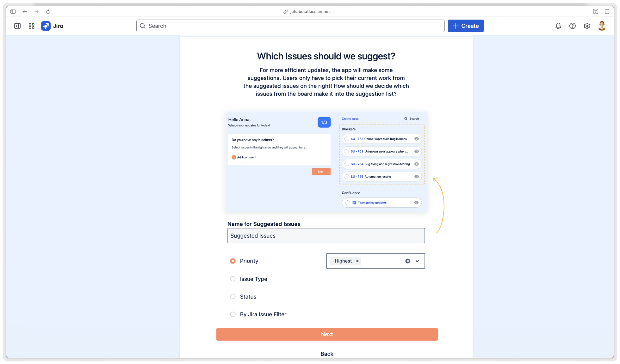This screenshot has height=364, width=620.
Task: Click the Back link
Action: pos(327,354)
